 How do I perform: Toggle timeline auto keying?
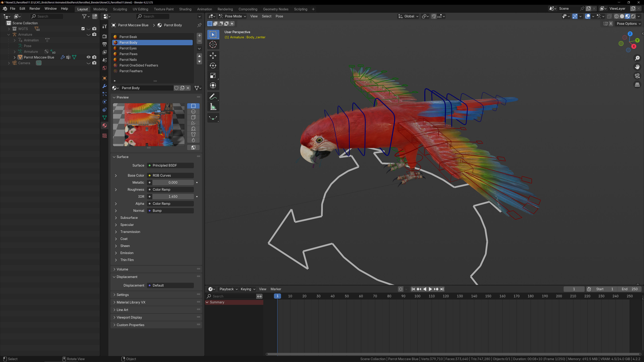click(x=400, y=289)
